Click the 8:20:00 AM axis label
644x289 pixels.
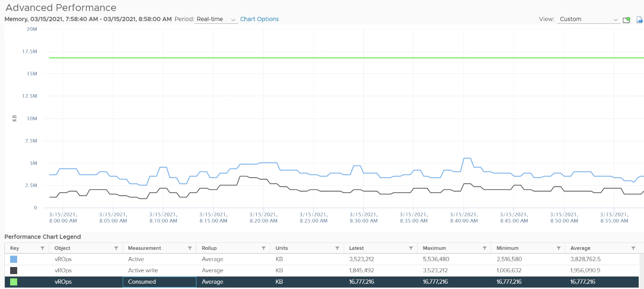263,217
